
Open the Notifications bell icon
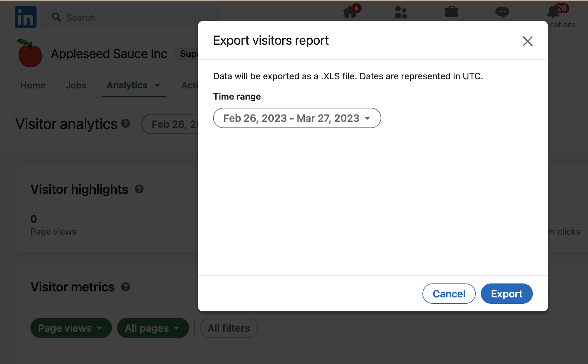point(553,12)
